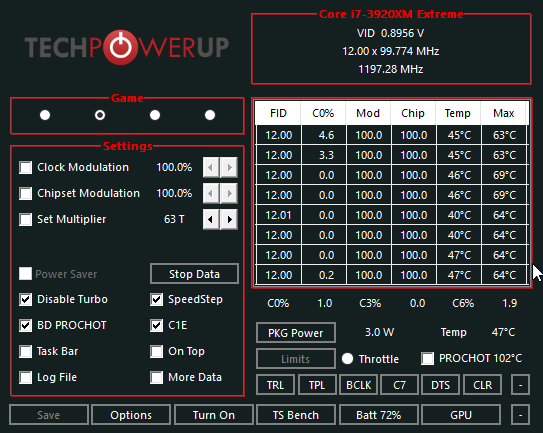This screenshot has height=433, width=543.
Task: Decrease Chipset Modulation with the left arrow
Action: point(211,193)
